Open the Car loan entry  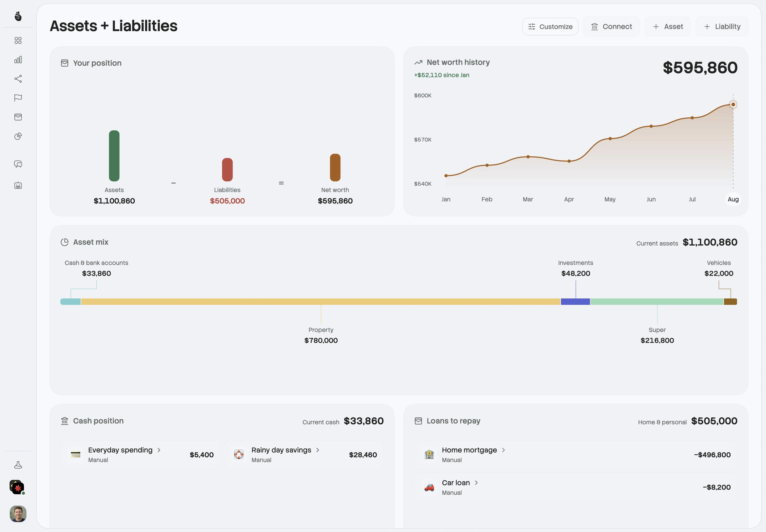coord(576,487)
